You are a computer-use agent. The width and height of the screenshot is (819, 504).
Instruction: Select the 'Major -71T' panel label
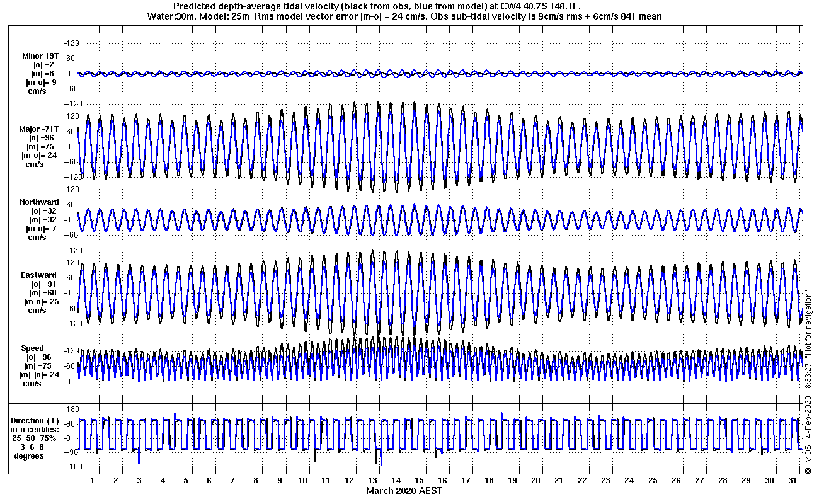pos(40,129)
